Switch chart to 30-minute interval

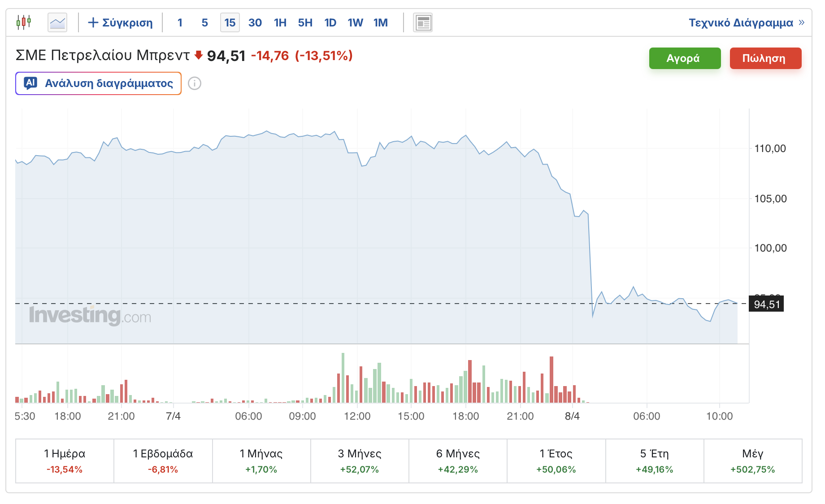tap(255, 22)
